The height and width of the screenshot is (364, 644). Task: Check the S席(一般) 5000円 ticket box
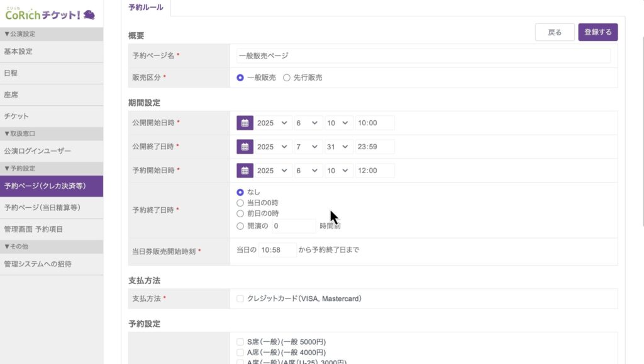click(x=240, y=342)
